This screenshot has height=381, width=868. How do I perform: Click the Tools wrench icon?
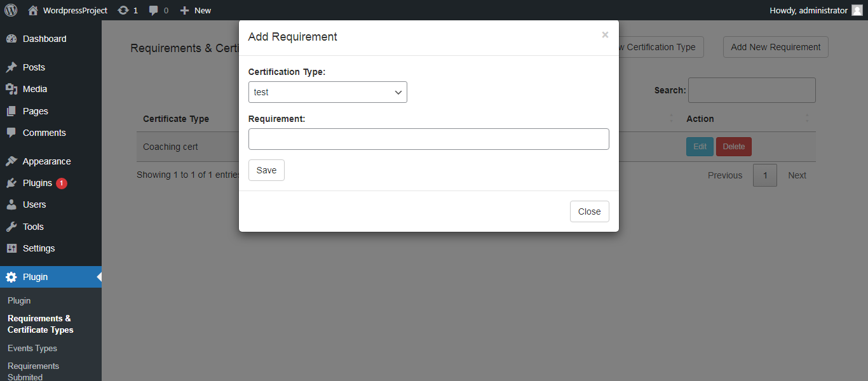click(13, 227)
